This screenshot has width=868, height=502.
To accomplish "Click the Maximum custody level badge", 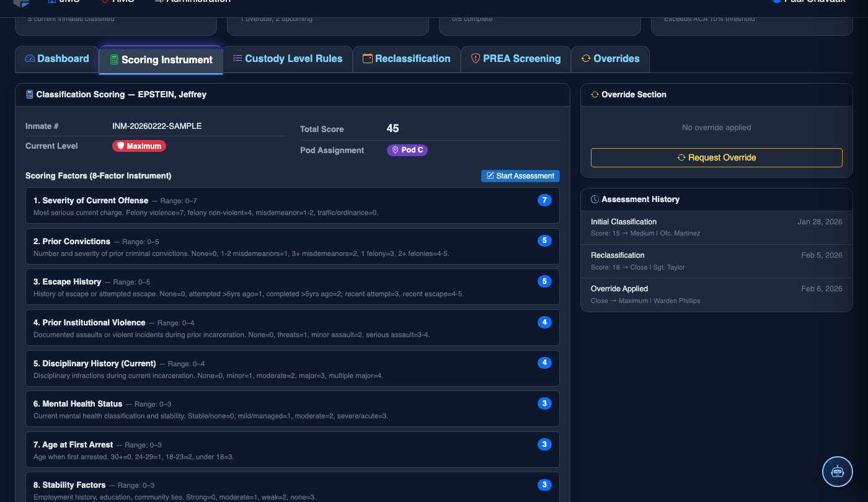I will (x=139, y=146).
